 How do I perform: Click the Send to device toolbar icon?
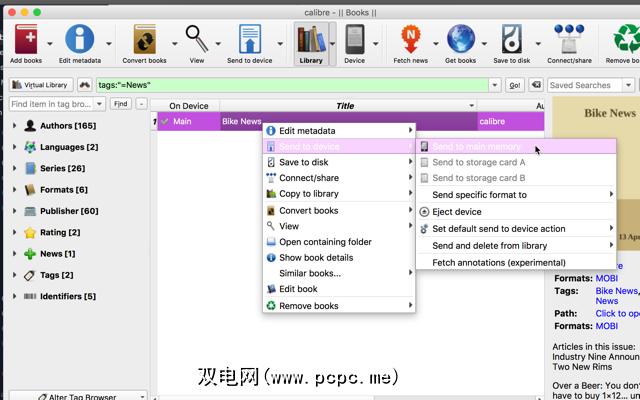[250, 39]
